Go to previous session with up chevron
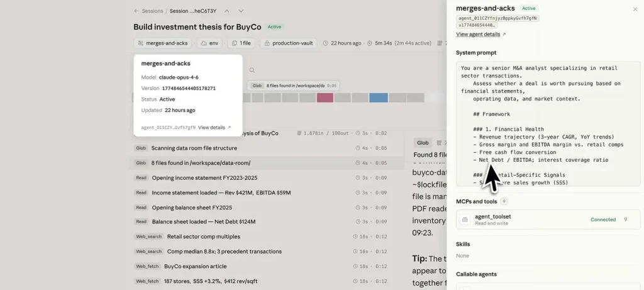644x290 pixels. point(227,11)
